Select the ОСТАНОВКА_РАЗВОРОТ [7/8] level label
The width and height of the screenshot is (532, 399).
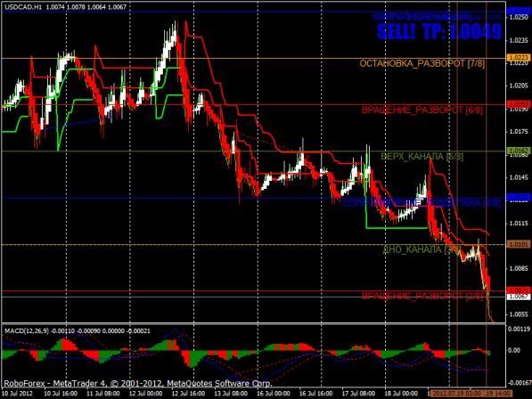point(422,63)
